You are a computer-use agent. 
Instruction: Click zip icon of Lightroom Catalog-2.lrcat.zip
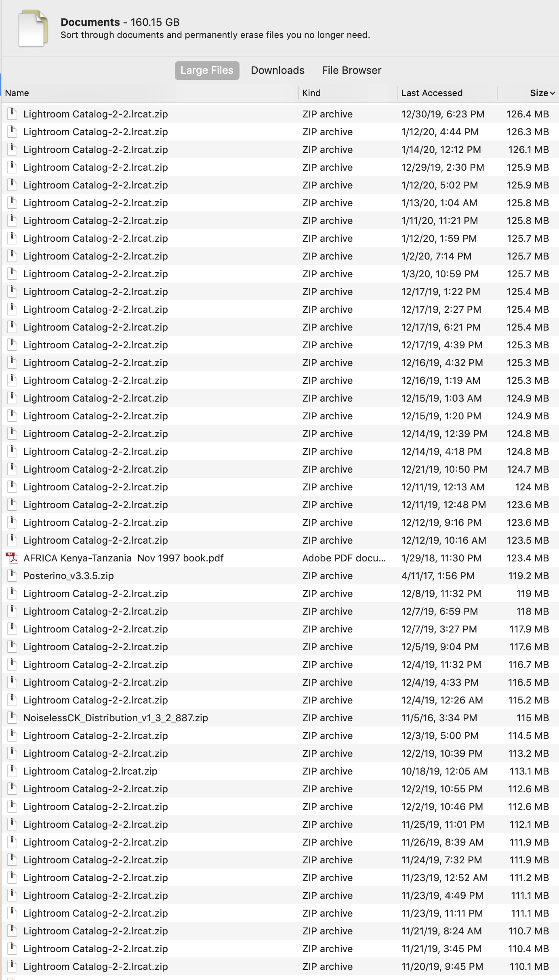[12, 771]
